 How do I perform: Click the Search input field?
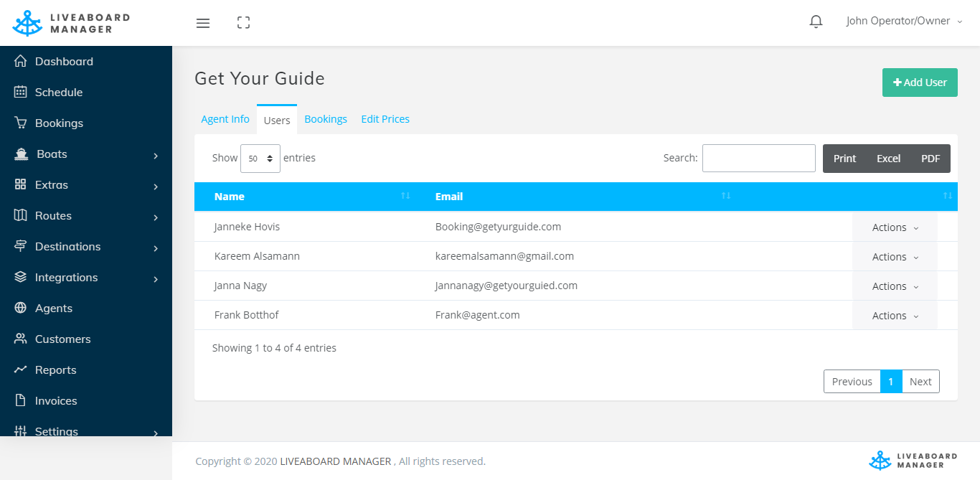(758, 159)
